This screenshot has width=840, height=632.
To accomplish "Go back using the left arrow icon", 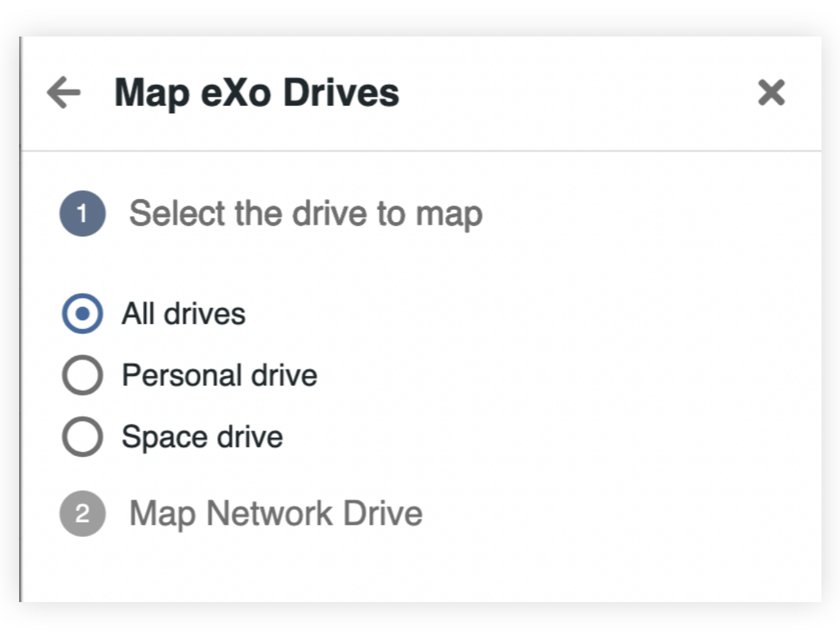I will point(63,93).
